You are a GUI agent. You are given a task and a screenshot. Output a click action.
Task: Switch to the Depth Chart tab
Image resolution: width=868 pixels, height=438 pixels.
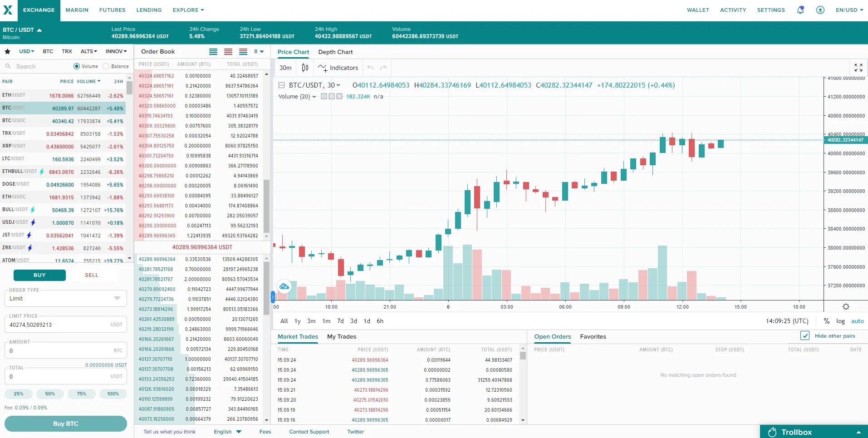[335, 52]
